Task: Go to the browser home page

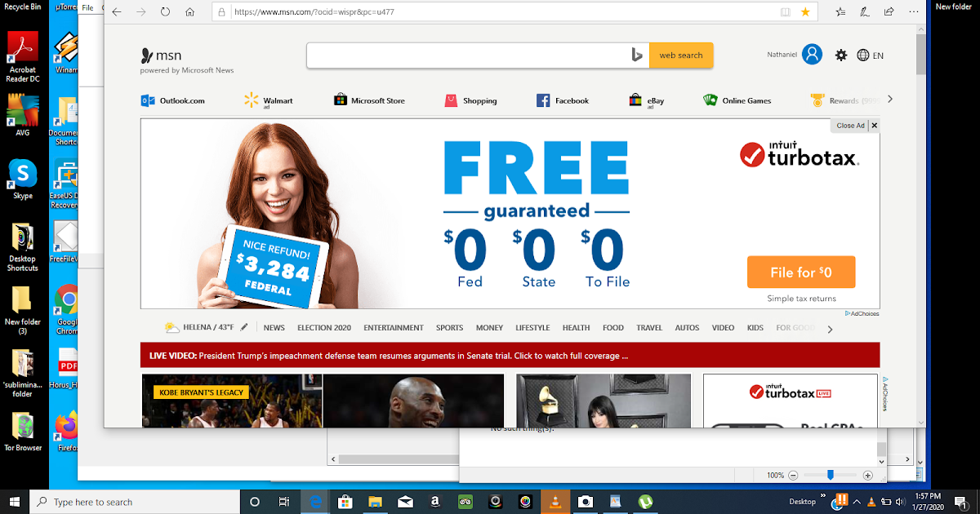Action: 189,12
